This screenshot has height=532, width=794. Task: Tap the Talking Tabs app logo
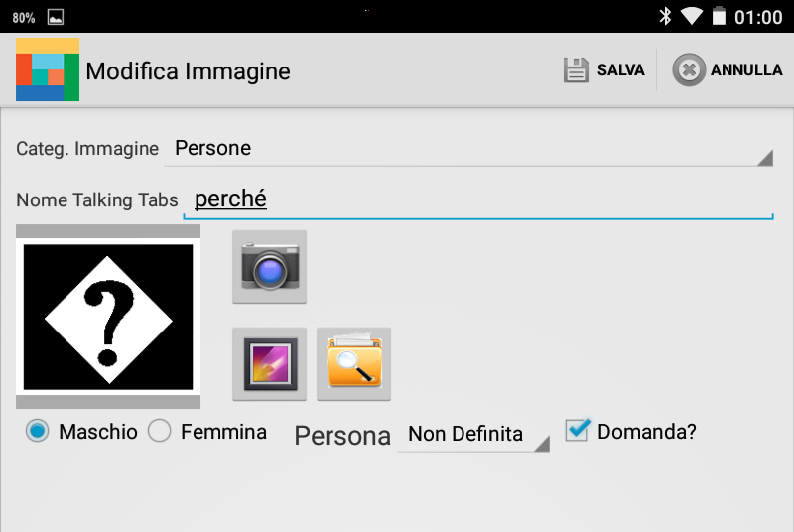[47, 70]
